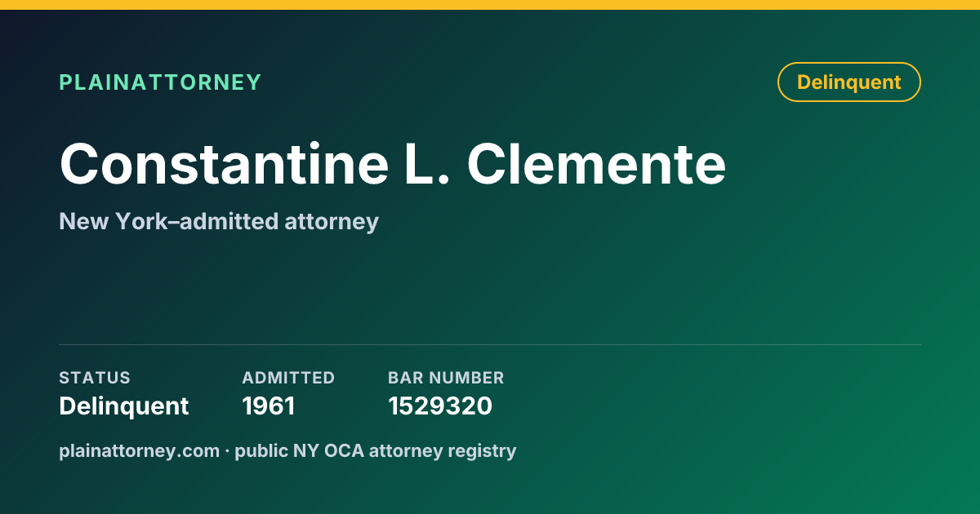Screen dimensions: 980x514
Task: Select the Constantine L. Clemente name heading
Action: [x=393, y=164]
